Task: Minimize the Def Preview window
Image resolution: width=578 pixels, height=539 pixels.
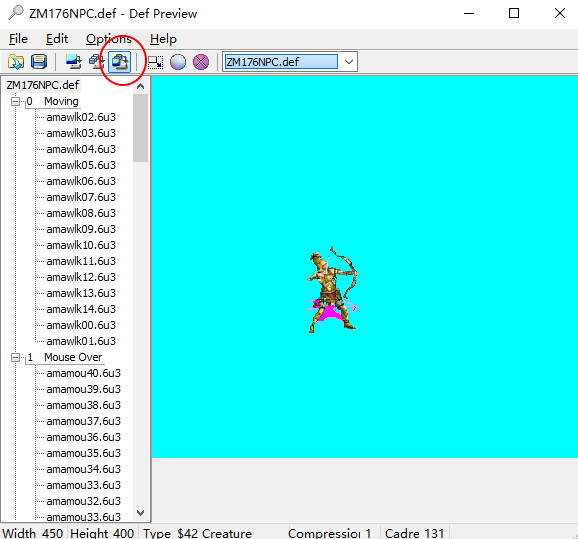Action: tap(469, 14)
